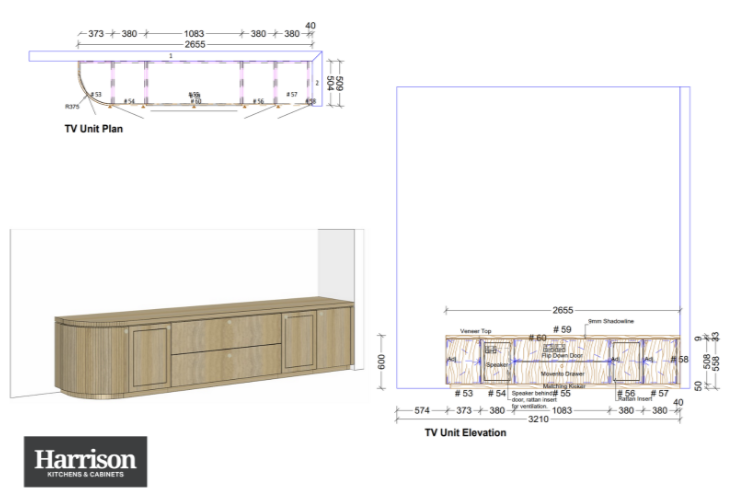Select the 508 height dimension right of the elevation

click(706, 362)
